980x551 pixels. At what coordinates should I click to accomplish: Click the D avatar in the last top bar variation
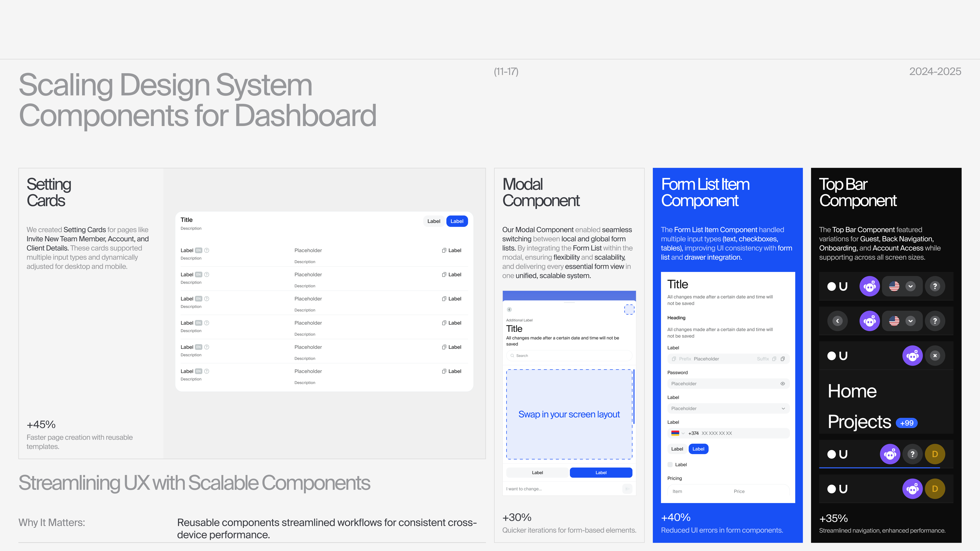click(935, 489)
